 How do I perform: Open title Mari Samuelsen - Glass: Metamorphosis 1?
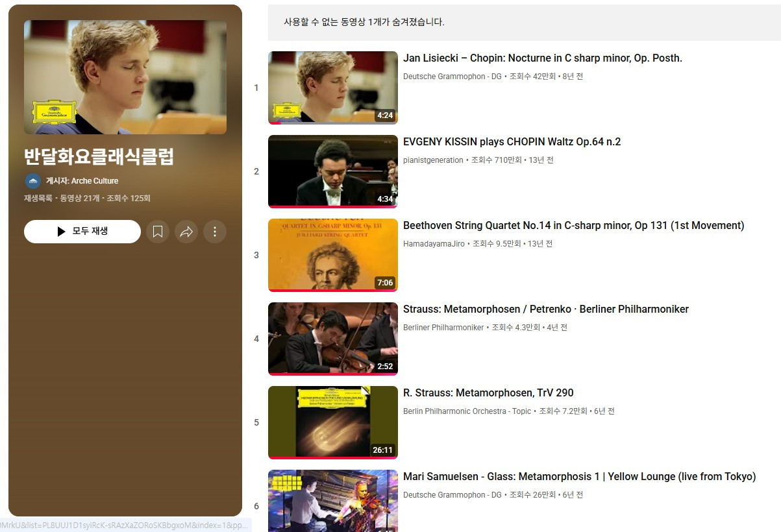580,477
